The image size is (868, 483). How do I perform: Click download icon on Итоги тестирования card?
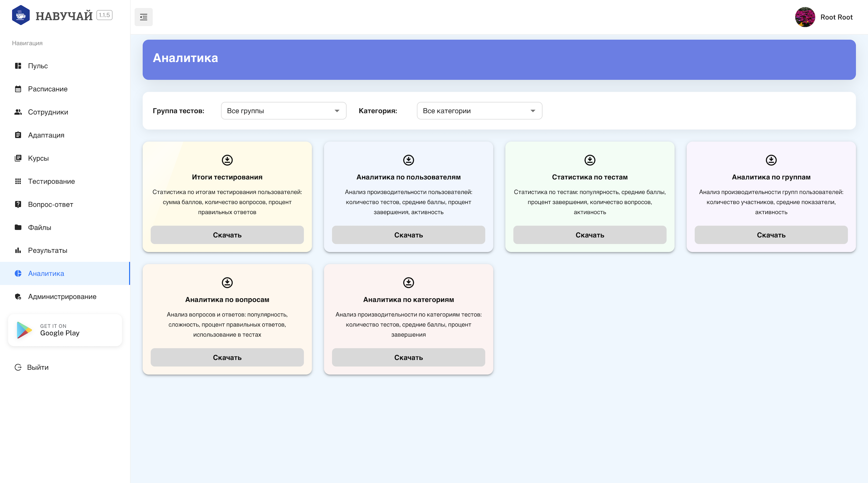[227, 160]
